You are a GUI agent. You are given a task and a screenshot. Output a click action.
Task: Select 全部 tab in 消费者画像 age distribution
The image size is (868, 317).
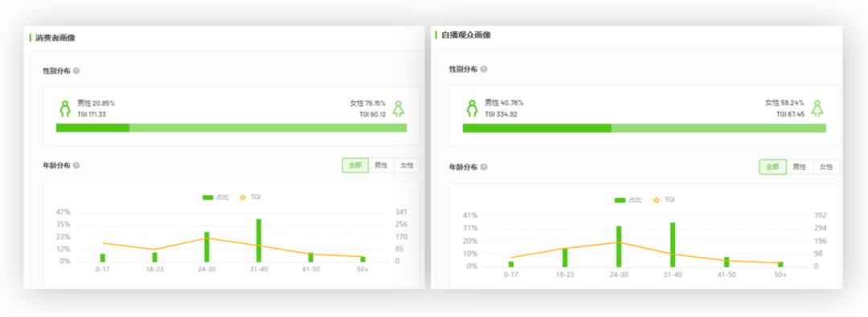355,165
